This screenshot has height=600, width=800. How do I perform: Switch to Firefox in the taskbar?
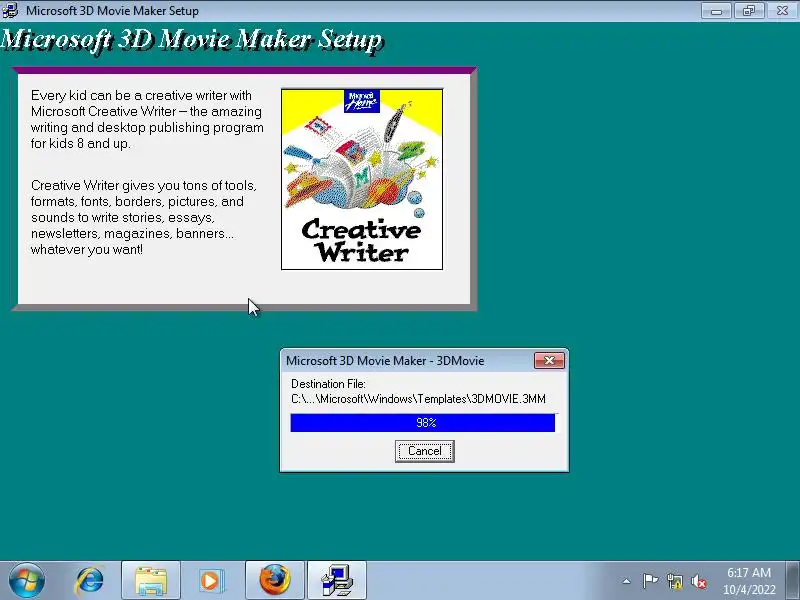[x=275, y=581]
